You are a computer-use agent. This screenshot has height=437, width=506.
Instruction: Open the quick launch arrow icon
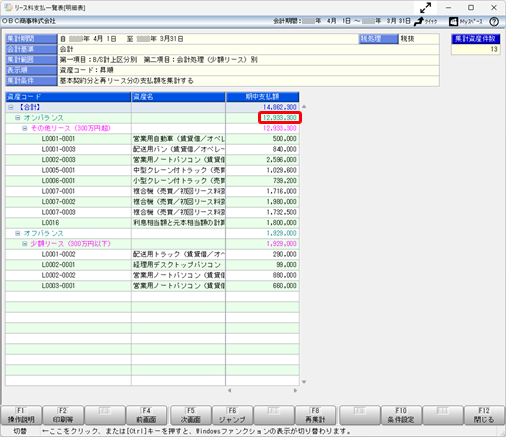[x=425, y=21]
